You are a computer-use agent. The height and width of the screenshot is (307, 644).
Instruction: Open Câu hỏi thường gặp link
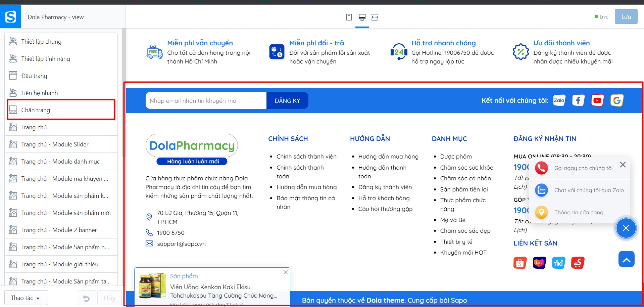tap(385, 209)
